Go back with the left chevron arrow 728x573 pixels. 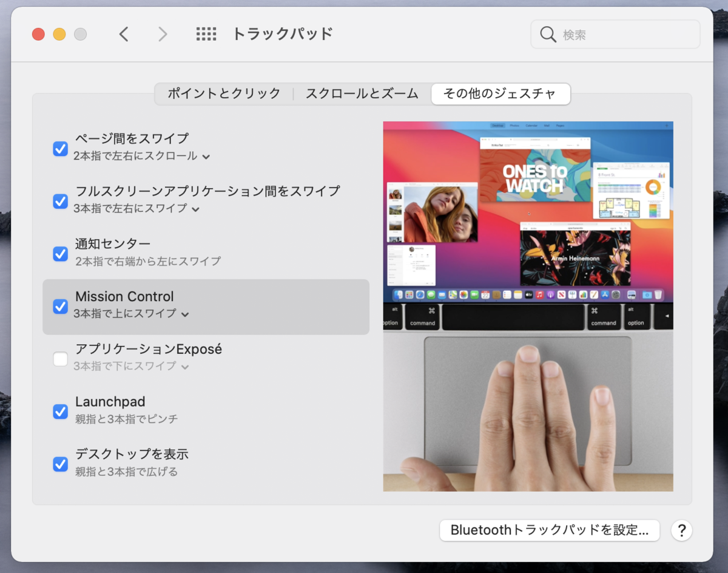pyautogui.click(x=124, y=34)
